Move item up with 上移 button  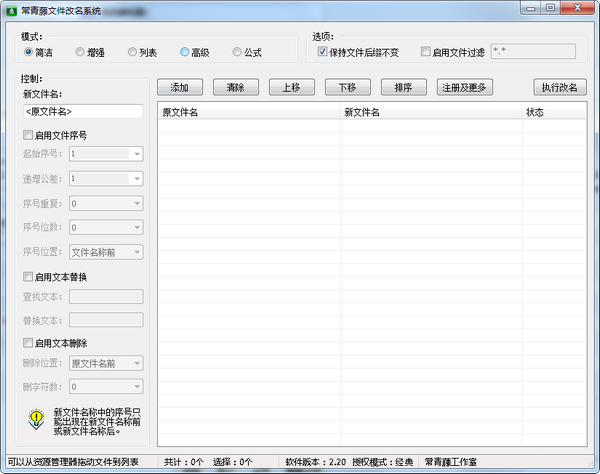point(291,87)
